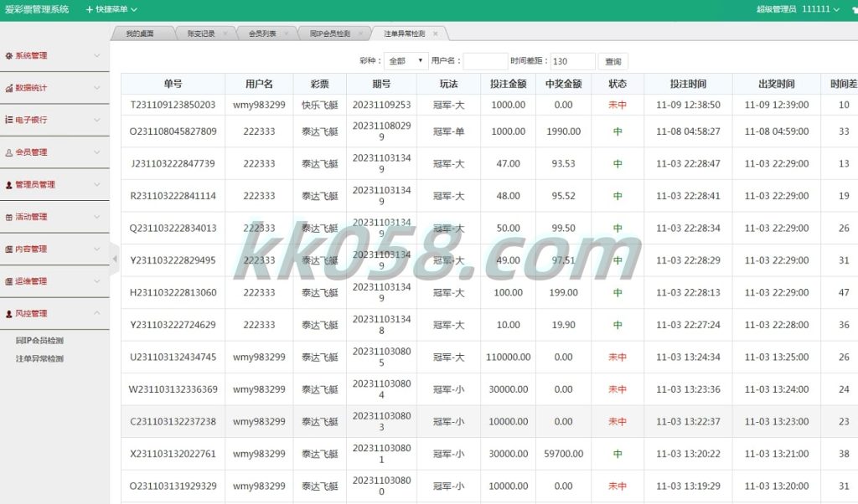Click the 状态 column header
This screenshot has width=858, height=504.
(618, 84)
